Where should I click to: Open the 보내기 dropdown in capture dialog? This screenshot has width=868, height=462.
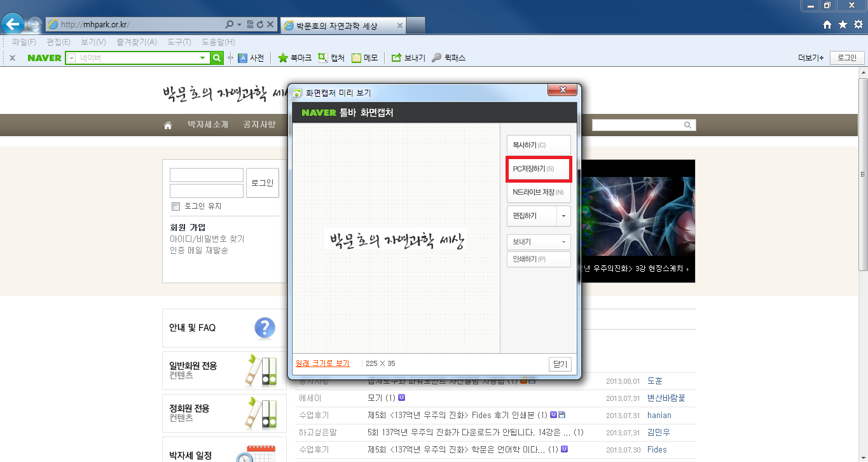click(x=538, y=242)
